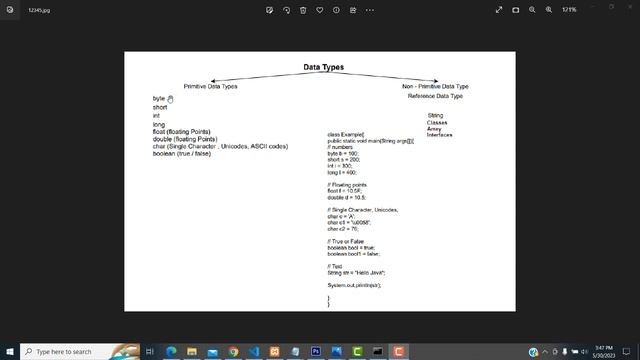Click the 121% zoom level value
Screen dimensions: 640x360
coord(569,10)
